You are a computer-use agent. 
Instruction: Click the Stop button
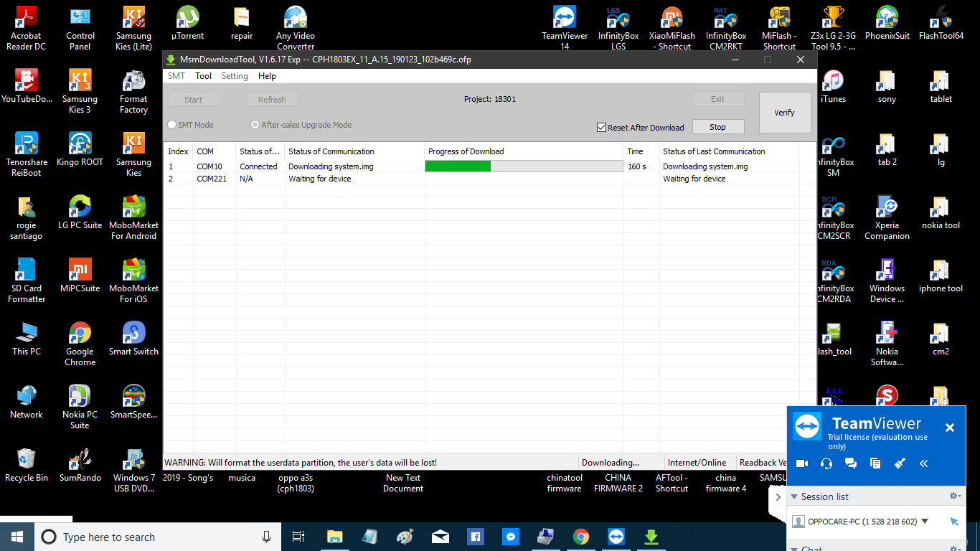(717, 127)
